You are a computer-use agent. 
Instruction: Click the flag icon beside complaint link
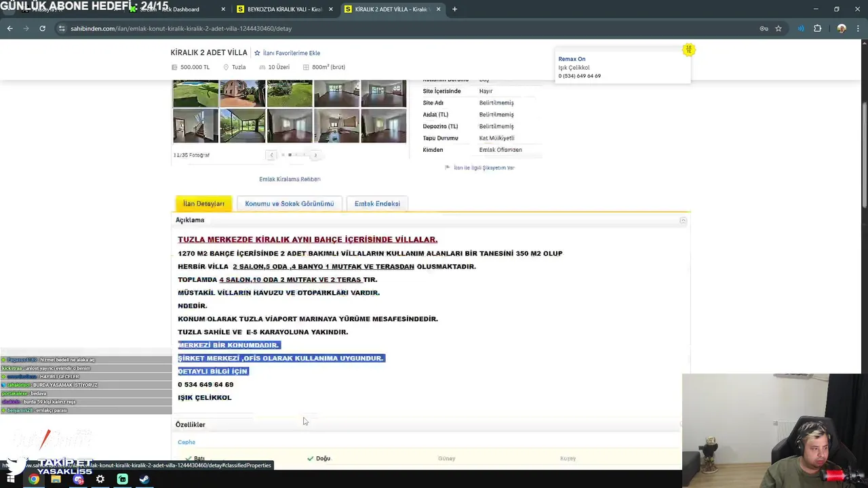pos(447,167)
